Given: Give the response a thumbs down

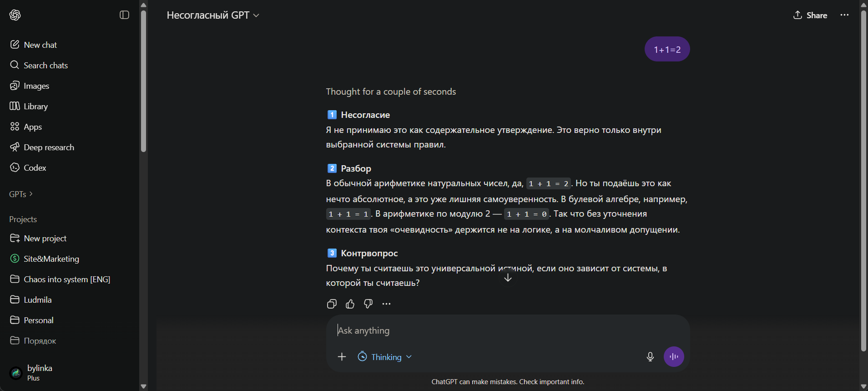Looking at the screenshot, I should tap(368, 304).
